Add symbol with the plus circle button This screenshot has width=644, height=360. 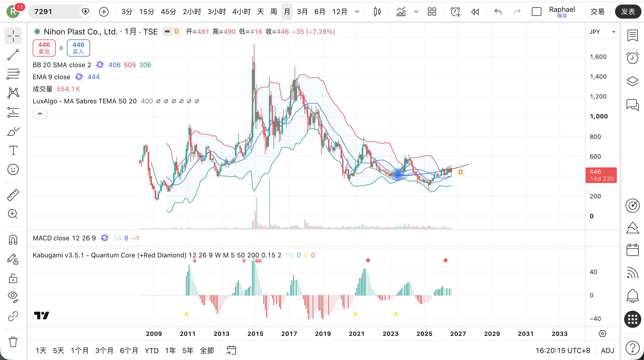[104, 12]
